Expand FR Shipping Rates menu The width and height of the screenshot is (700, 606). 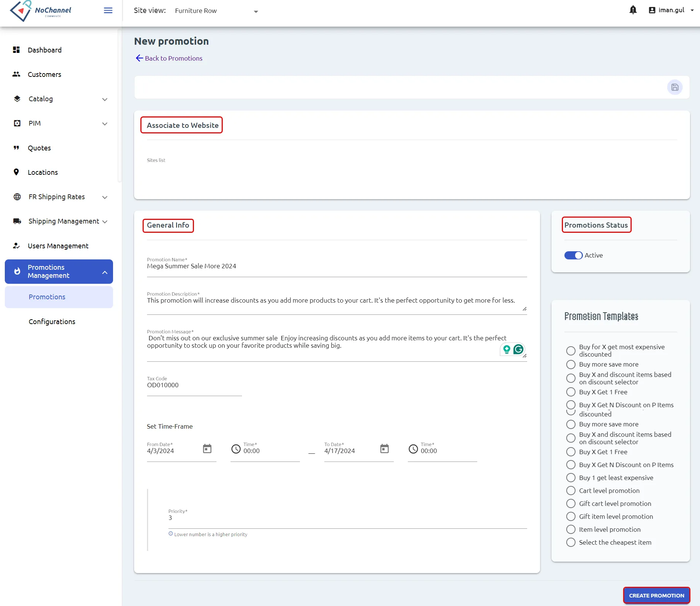coord(105,197)
